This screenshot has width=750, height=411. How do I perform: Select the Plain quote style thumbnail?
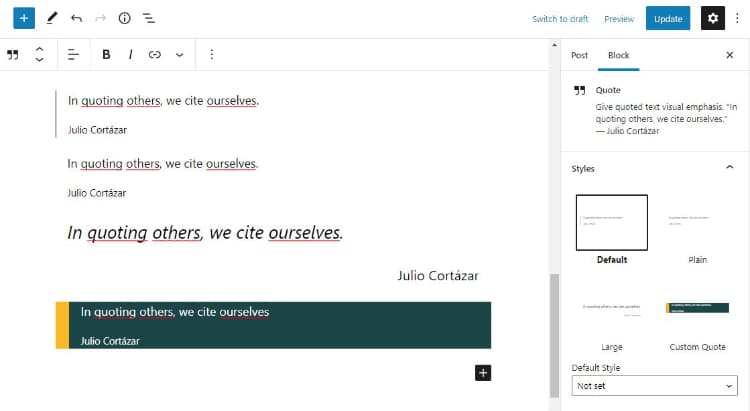point(697,222)
